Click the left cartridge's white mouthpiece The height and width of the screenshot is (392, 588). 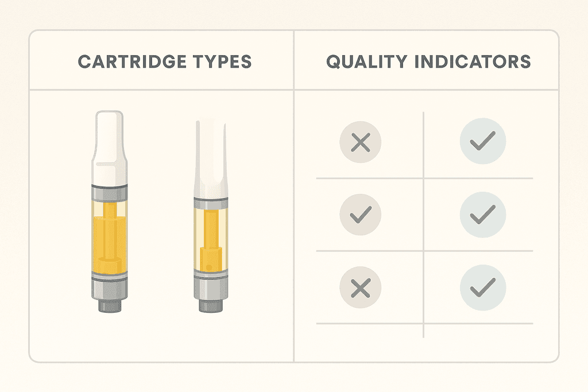click(x=111, y=143)
